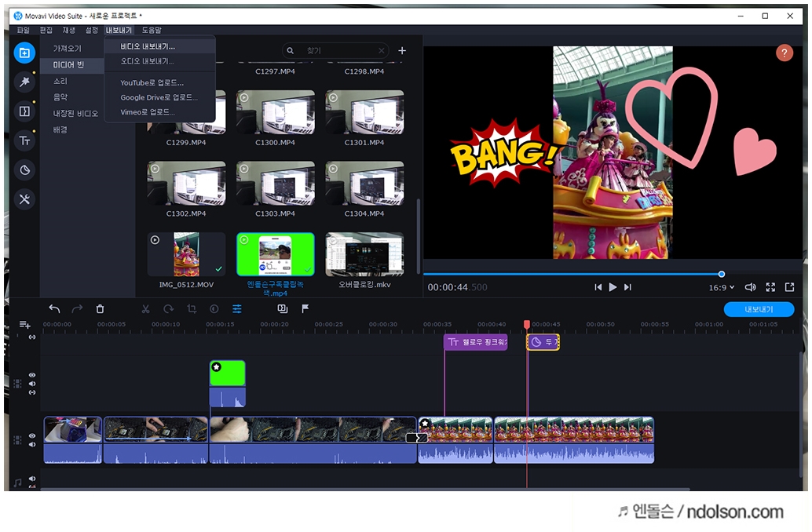Select the C1303.MP4 thumbnail
Image resolution: width=812 pixels, height=532 pixels.
(276, 183)
